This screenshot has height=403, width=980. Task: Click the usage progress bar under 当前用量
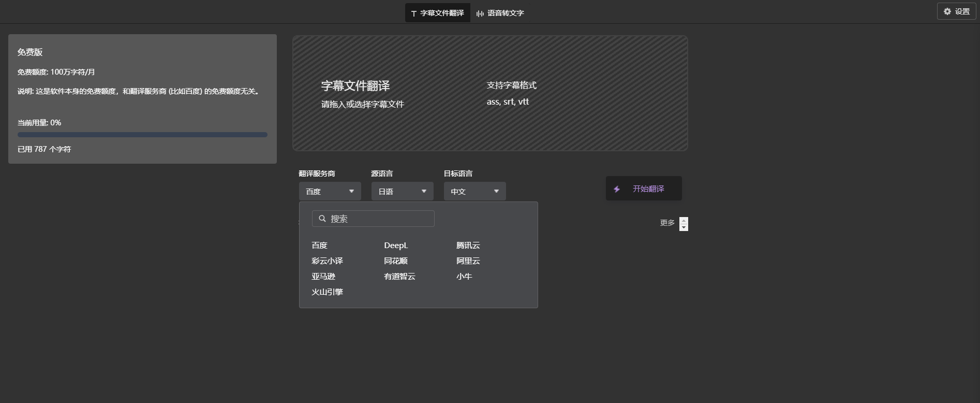coord(142,135)
